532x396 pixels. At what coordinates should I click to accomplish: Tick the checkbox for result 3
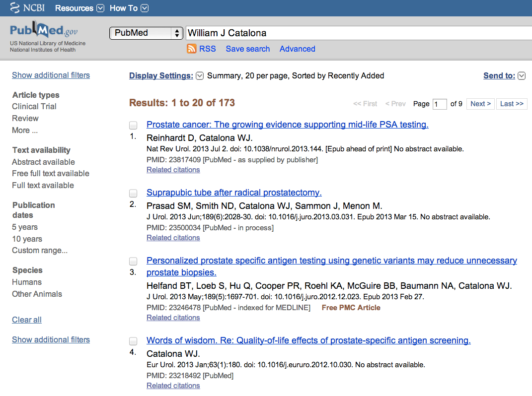click(x=133, y=261)
